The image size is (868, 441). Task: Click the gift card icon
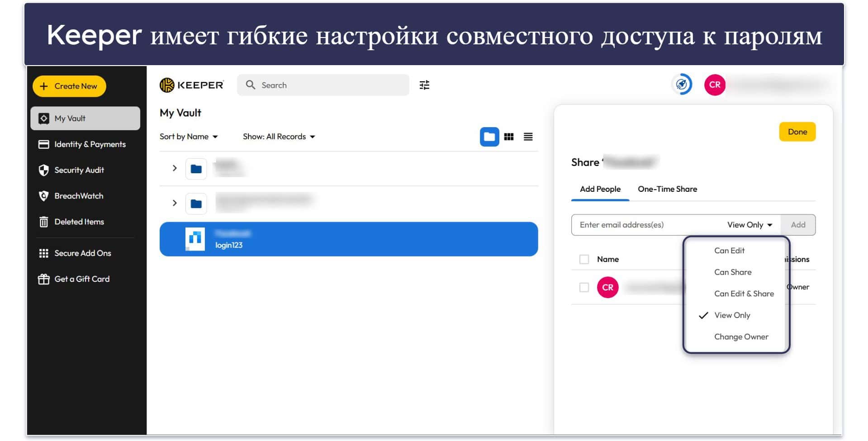(44, 279)
